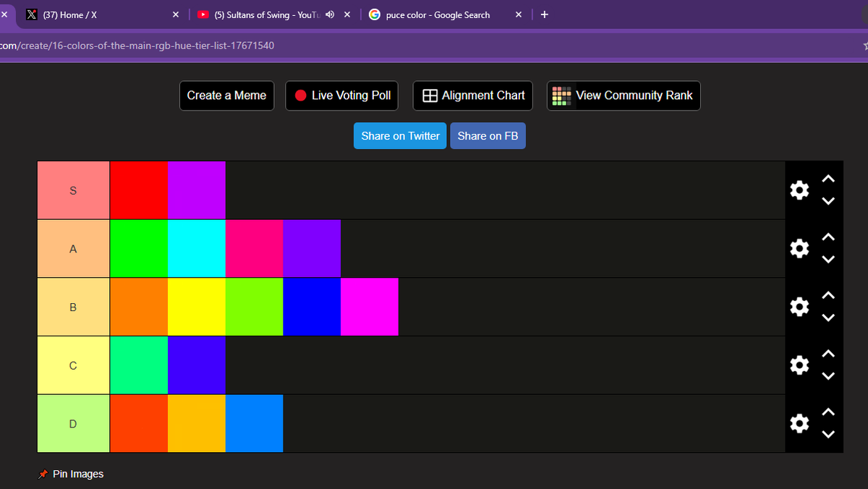The width and height of the screenshot is (868, 489).
Task: Close the puce color Google Search tab
Action: tap(519, 14)
